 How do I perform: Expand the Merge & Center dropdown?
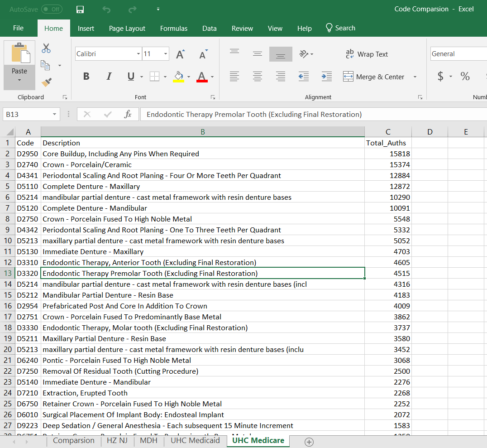point(415,77)
